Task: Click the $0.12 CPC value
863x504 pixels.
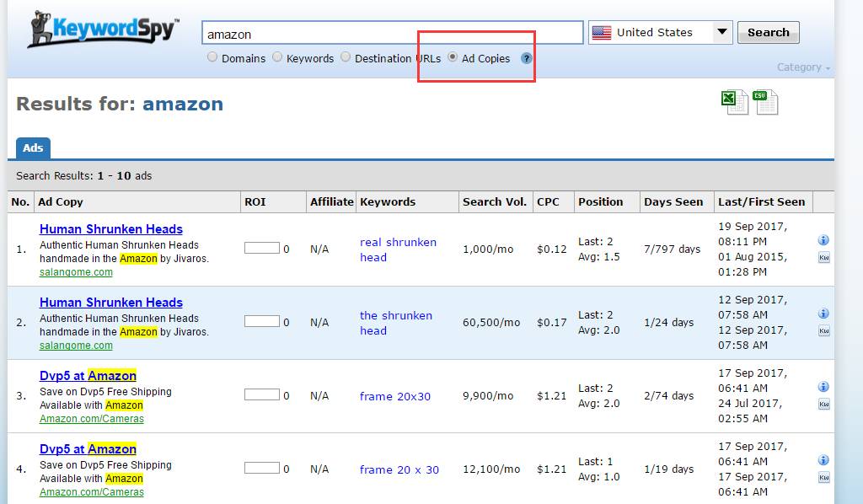Action: (552, 249)
